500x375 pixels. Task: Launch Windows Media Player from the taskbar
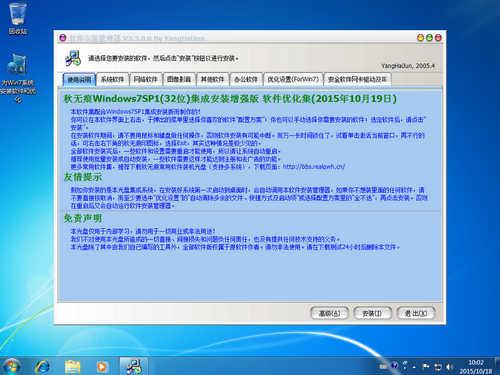click(102, 366)
